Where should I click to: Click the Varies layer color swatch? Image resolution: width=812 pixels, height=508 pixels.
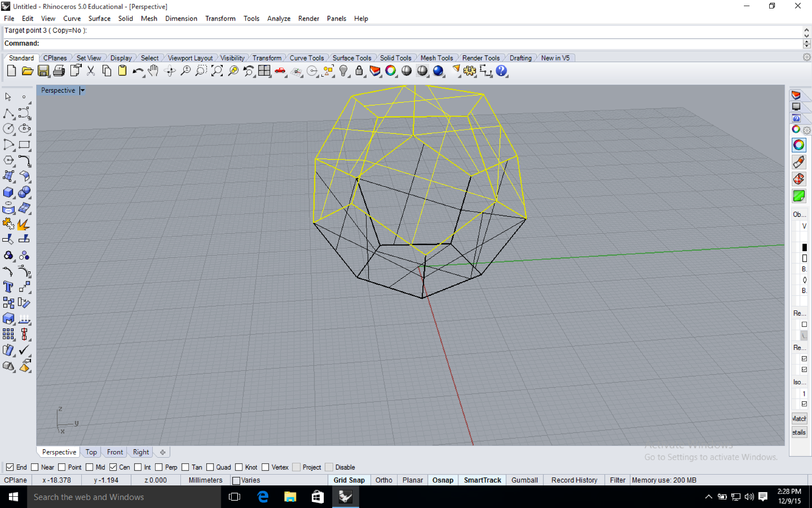pos(235,480)
